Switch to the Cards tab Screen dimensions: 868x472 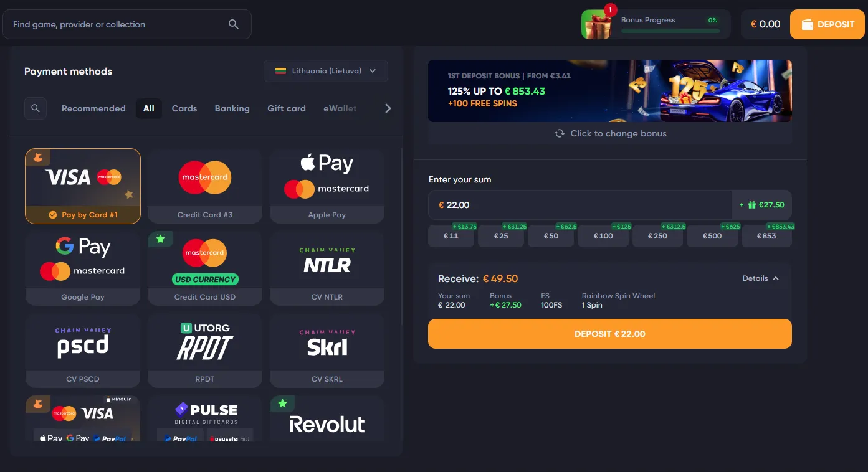coord(184,108)
